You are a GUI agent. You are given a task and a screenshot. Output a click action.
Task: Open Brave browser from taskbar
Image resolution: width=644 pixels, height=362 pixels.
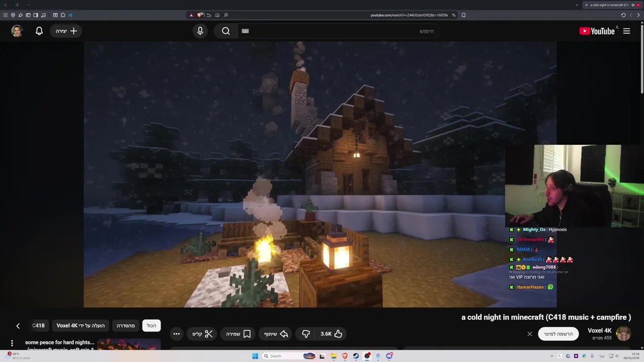click(345, 356)
